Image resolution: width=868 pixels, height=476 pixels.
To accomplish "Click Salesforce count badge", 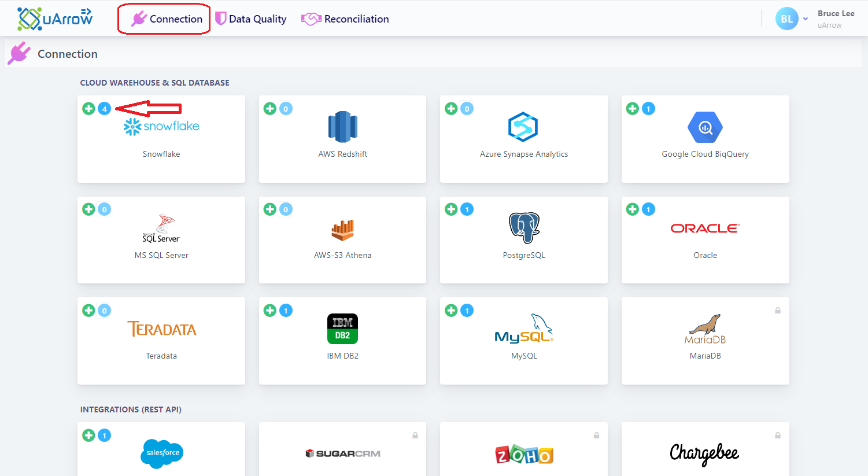I will click(105, 436).
